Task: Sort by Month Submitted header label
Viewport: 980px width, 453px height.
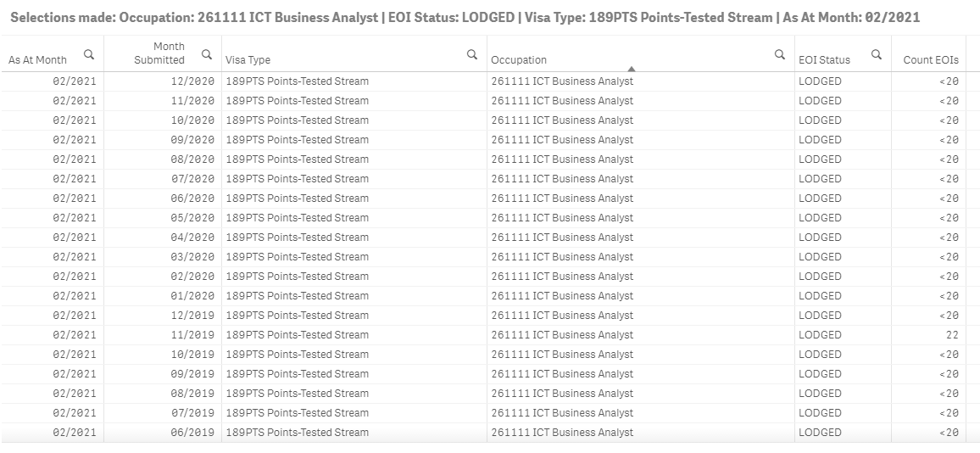Action: pos(159,53)
